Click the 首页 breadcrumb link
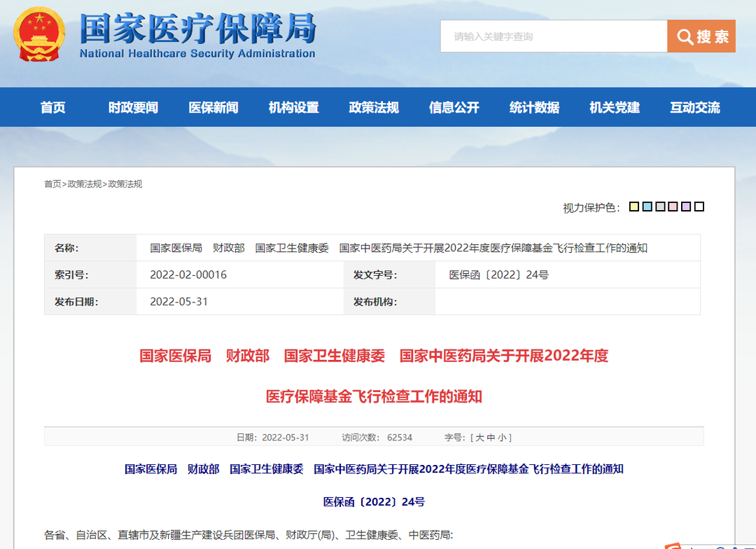 tap(52, 183)
